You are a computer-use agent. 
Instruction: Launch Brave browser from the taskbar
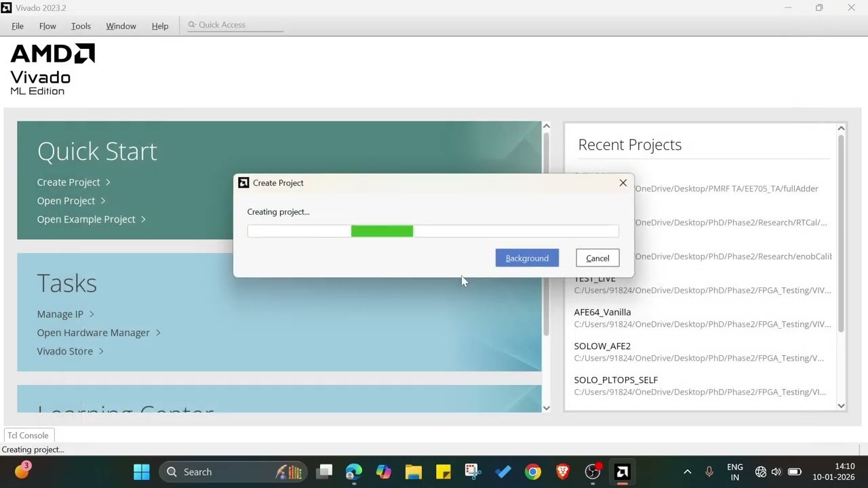click(563, 472)
